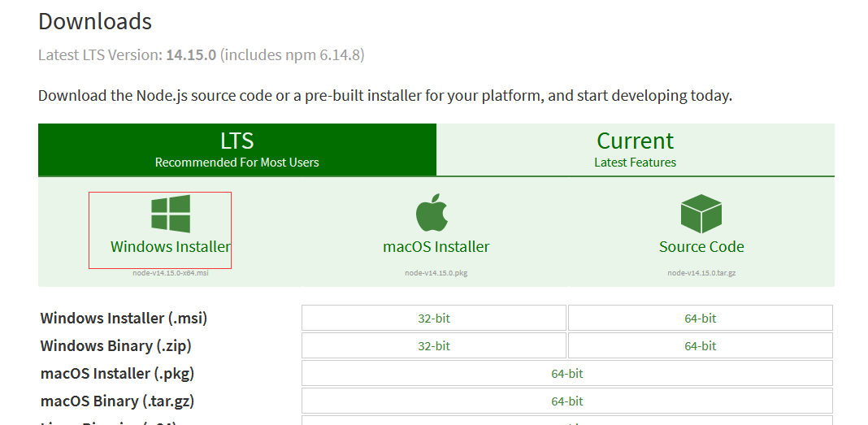868x425 pixels.
Task: Click the Windows logo icon
Action: tap(171, 214)
